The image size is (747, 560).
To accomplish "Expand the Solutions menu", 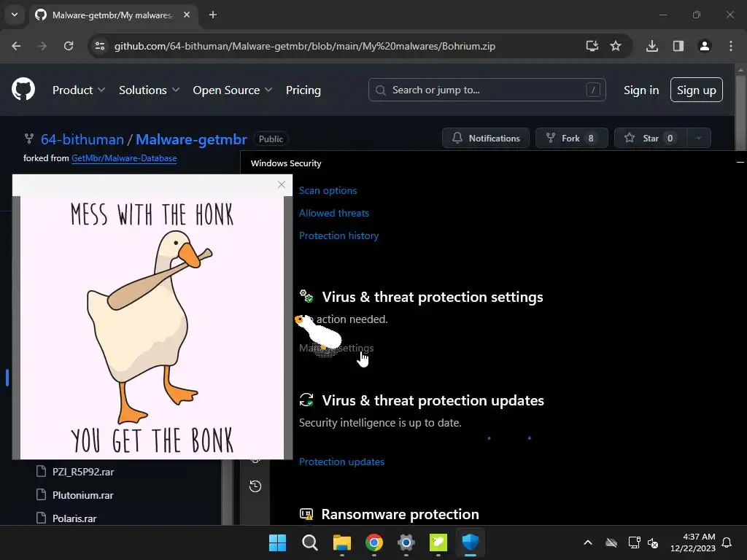I will pyautogui.click(x=149, y=90).
